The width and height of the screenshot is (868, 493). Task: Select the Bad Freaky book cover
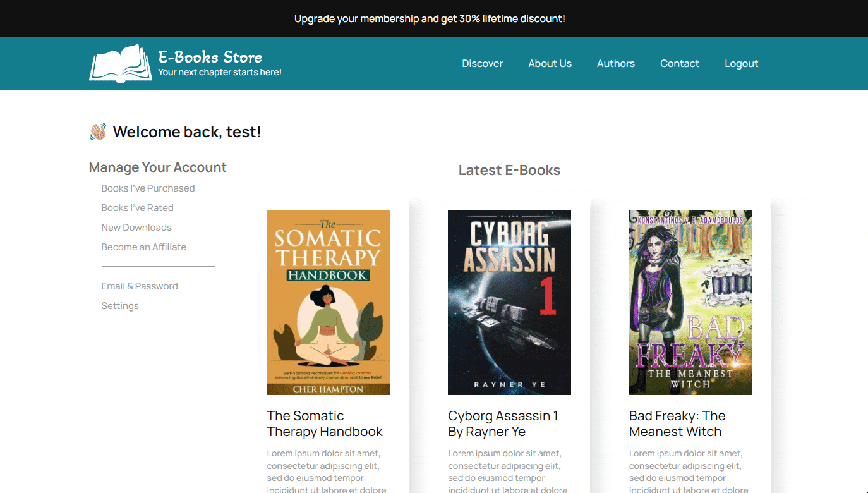(x=690, y=303)
